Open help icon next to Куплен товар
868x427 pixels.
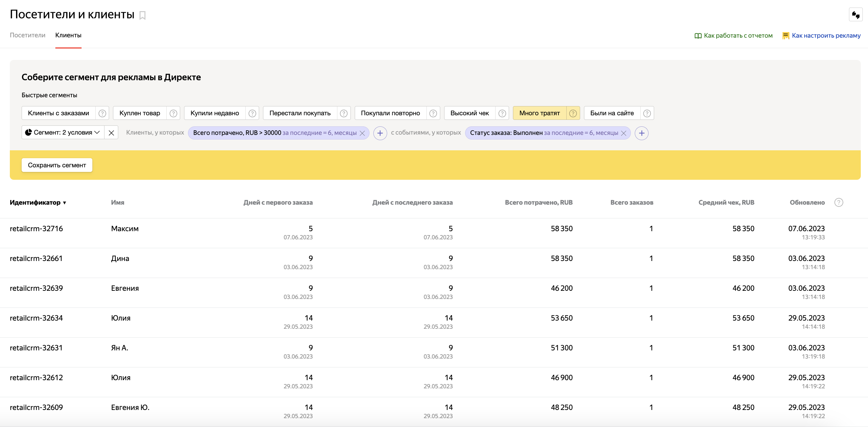tap(173, 113)
